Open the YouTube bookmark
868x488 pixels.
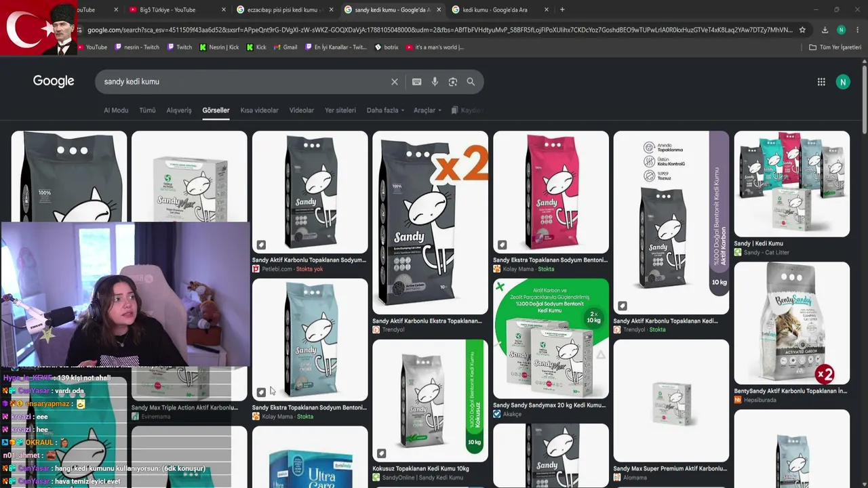click(x=92, y=47)
